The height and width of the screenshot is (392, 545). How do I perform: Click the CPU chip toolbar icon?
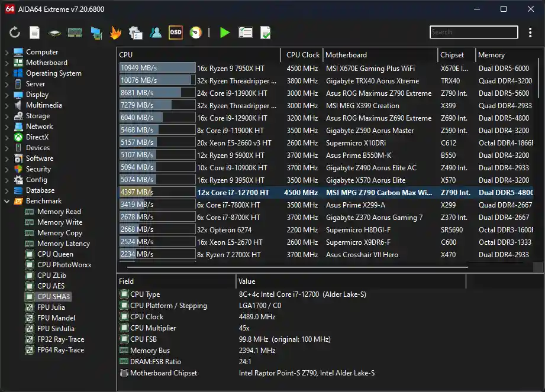click(54, 33)
